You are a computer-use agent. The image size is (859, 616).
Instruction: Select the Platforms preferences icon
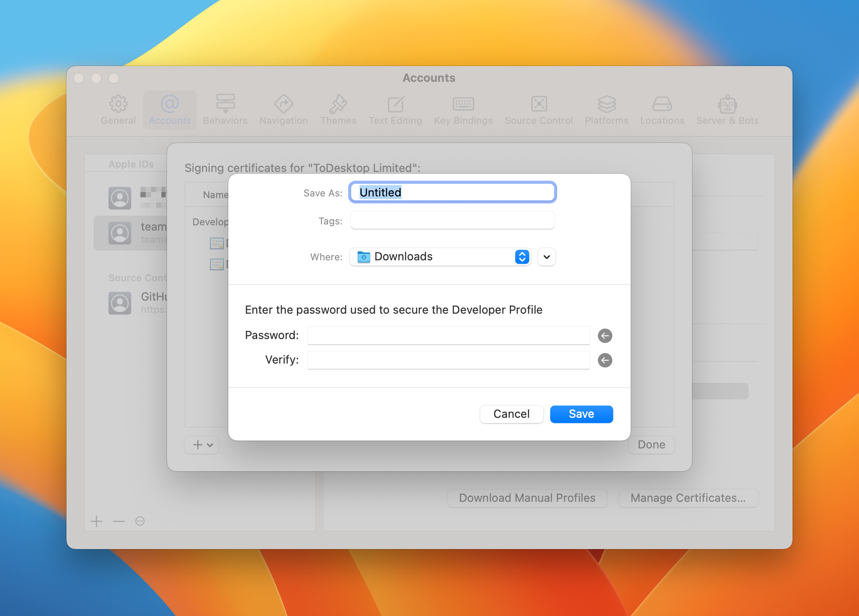(x=607, y=104)
